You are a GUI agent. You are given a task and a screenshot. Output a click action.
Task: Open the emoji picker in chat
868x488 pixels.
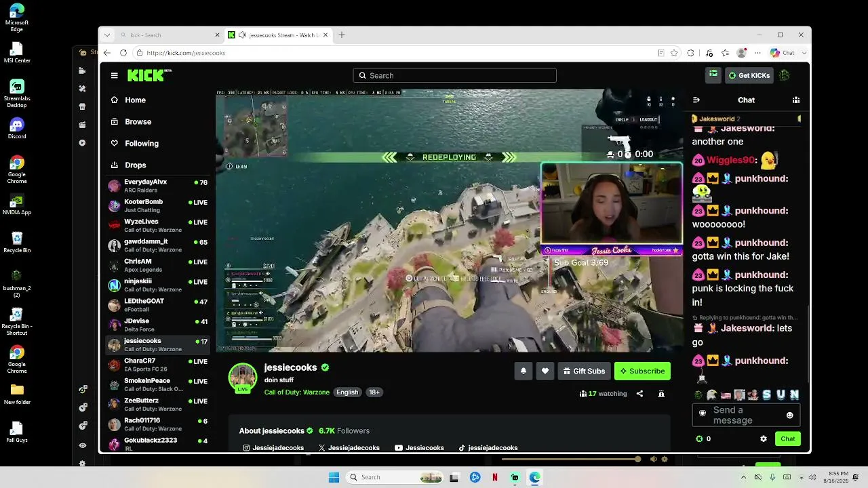(789, 415)
